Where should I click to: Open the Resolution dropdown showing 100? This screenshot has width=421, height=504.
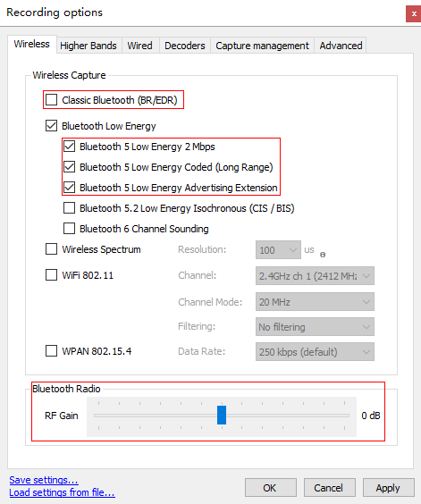[x=278, y=249]
